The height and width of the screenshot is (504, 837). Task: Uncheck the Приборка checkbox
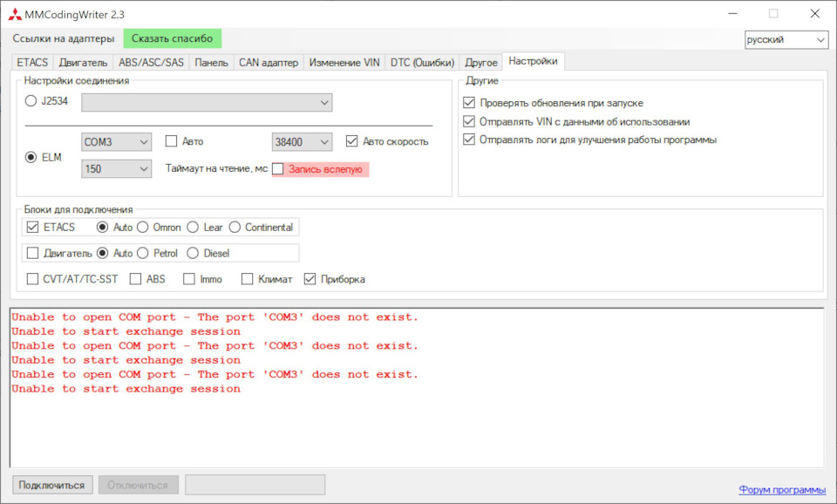tap(310, 279)
